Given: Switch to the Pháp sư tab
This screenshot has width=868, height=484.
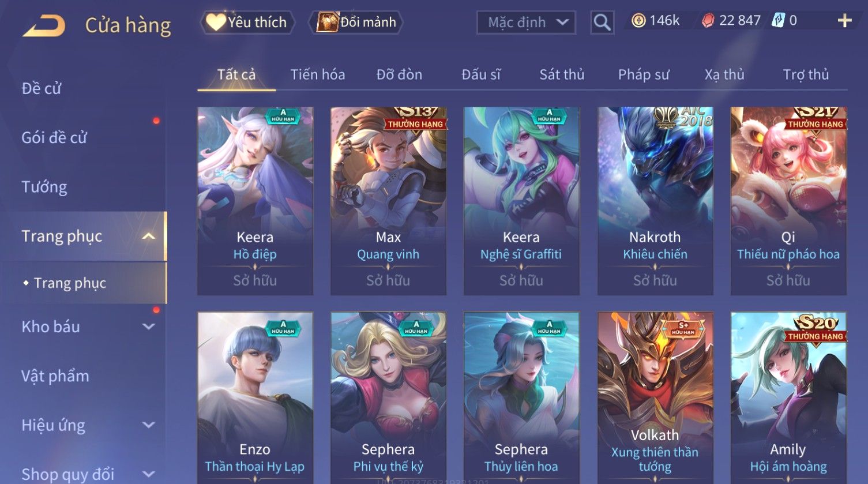Looking at the screenshot, I should 644,74.
